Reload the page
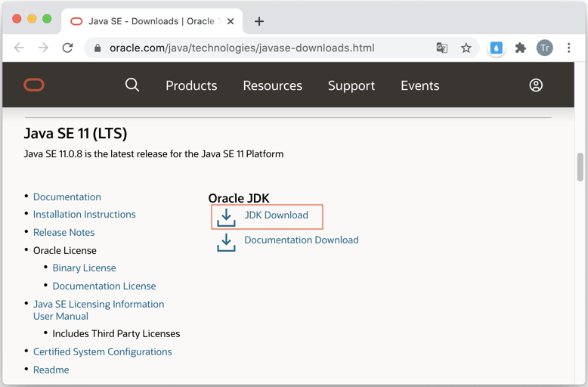This screenshot has height=387, width=588. tap(67, 48)
